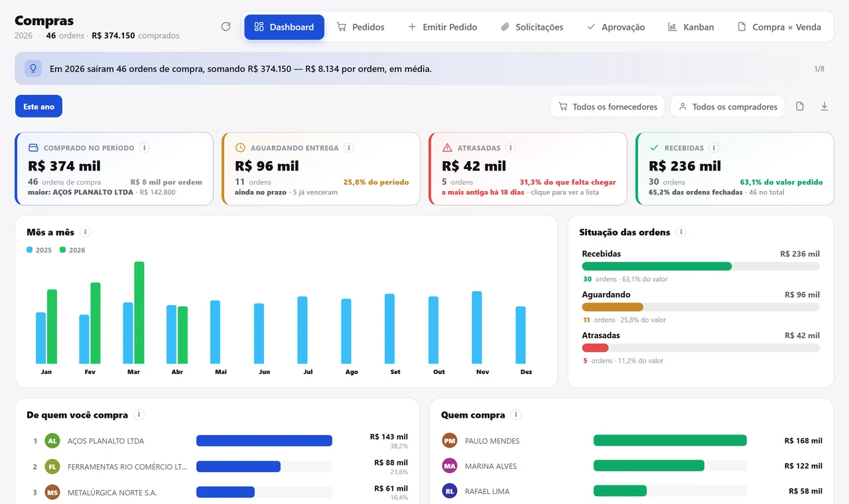Click the green 2026 bar for Mar
This screenshot has width=849, height=504.
139,312
